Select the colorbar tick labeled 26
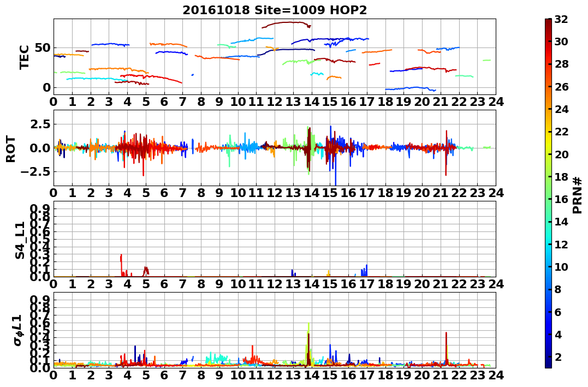Image resolution: width=588 pixels, height=387 pixels. tap(561, 87)
